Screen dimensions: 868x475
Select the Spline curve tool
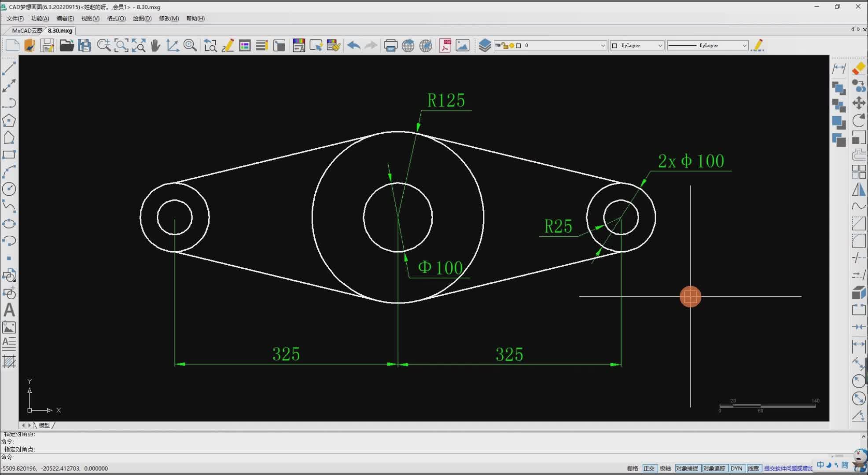[9, 206]
